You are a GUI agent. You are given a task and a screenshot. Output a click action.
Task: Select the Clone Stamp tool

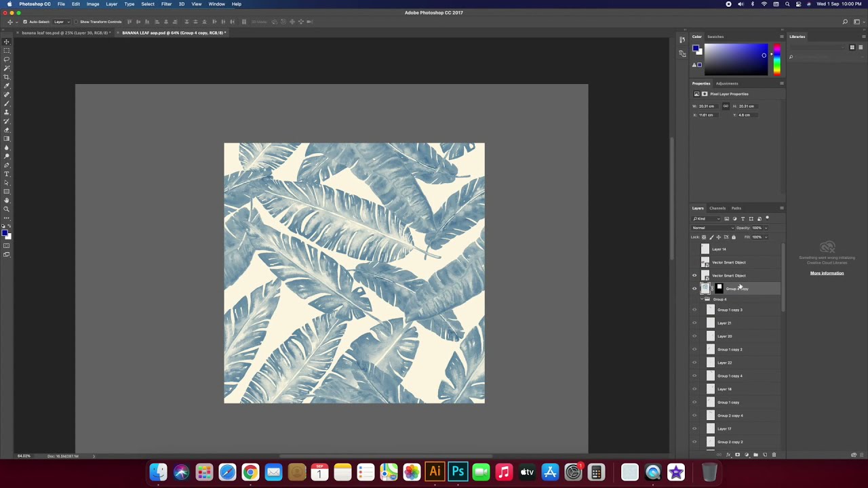(x=7, y=112)
